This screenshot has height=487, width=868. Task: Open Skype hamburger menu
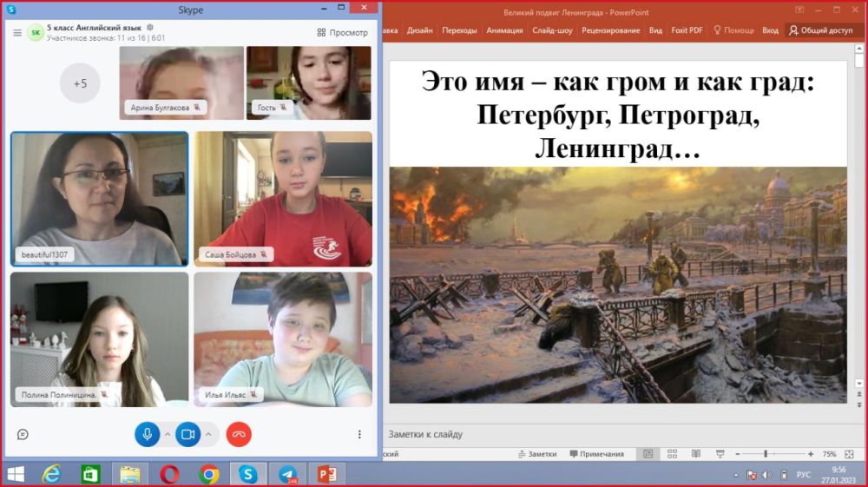17,33
